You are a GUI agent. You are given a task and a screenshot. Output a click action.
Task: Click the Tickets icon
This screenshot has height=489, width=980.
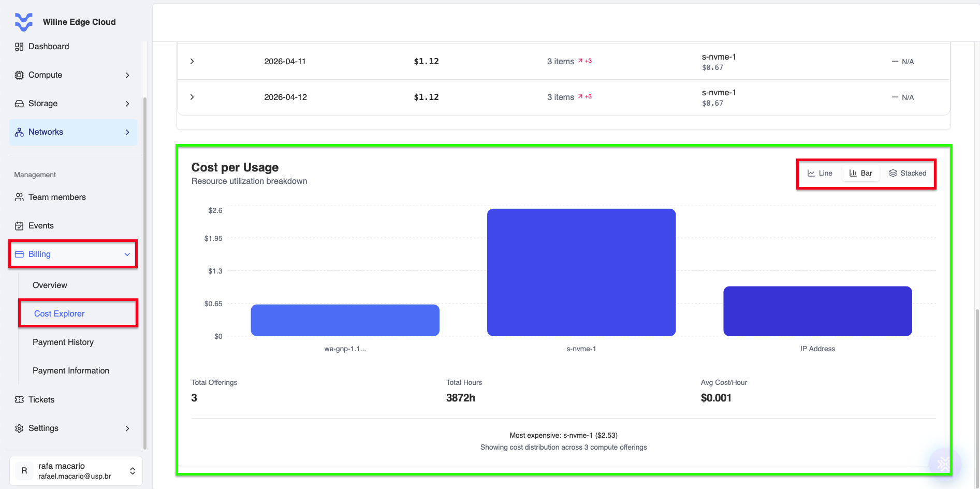tap(19, 400)
